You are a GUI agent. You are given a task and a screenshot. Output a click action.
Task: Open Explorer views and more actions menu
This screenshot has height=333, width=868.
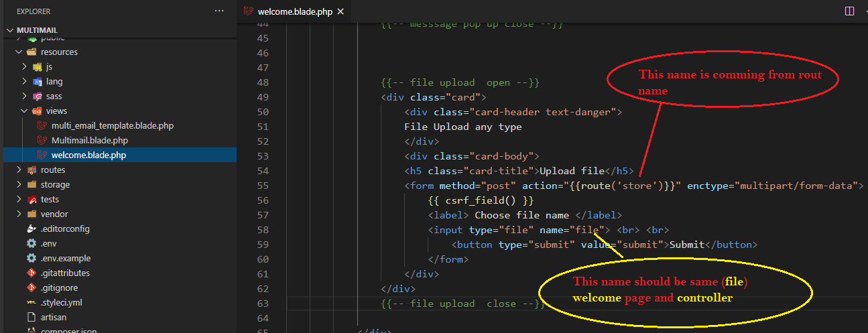219,11
